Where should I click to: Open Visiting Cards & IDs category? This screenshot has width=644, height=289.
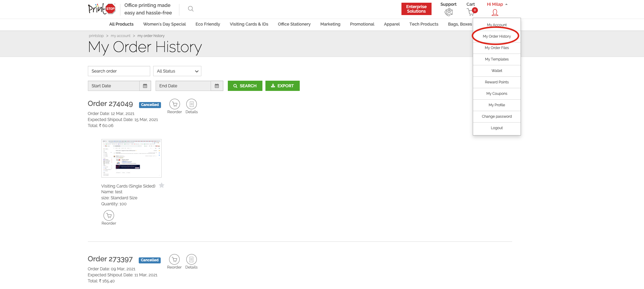(x=249, y=24)
